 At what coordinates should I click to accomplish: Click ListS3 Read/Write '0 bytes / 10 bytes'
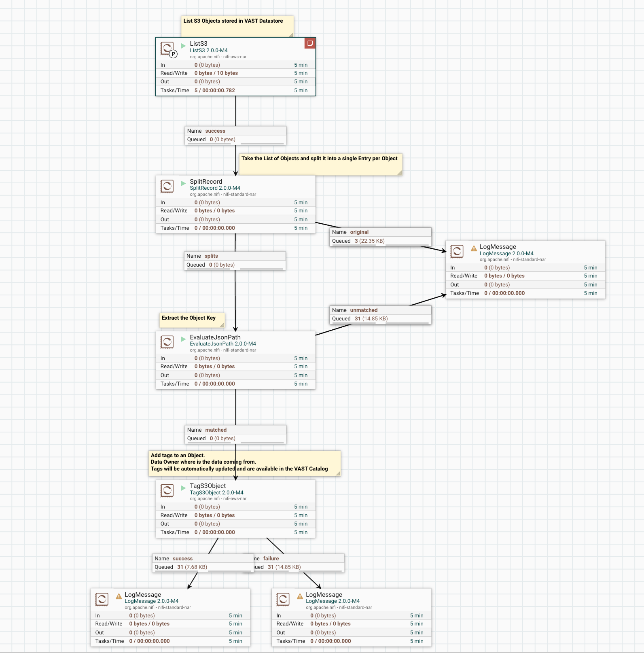tap(216, 73)
